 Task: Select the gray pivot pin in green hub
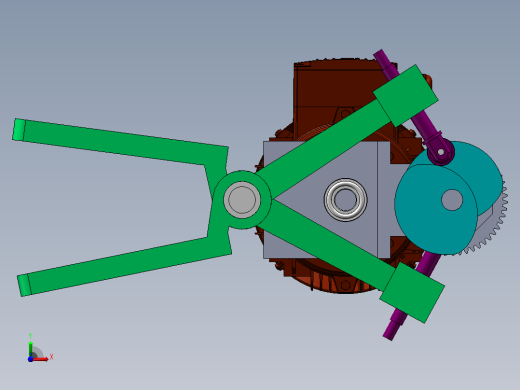coord(242,200)
